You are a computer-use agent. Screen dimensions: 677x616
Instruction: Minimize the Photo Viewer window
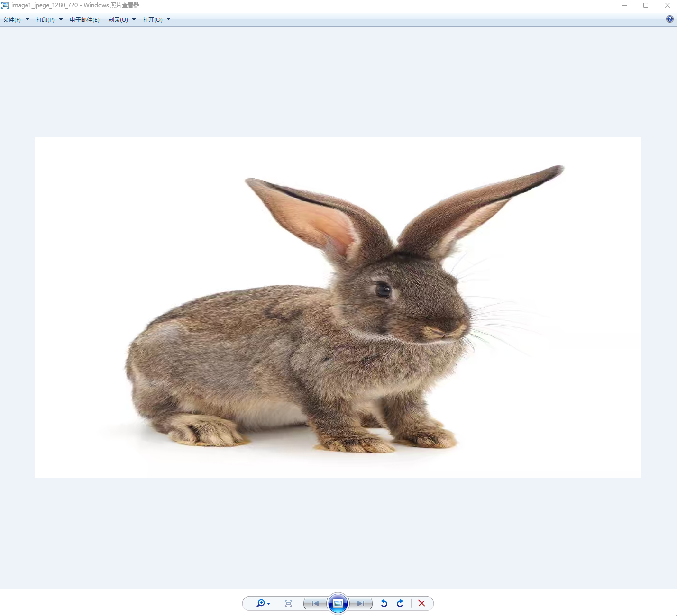[624, 5]
